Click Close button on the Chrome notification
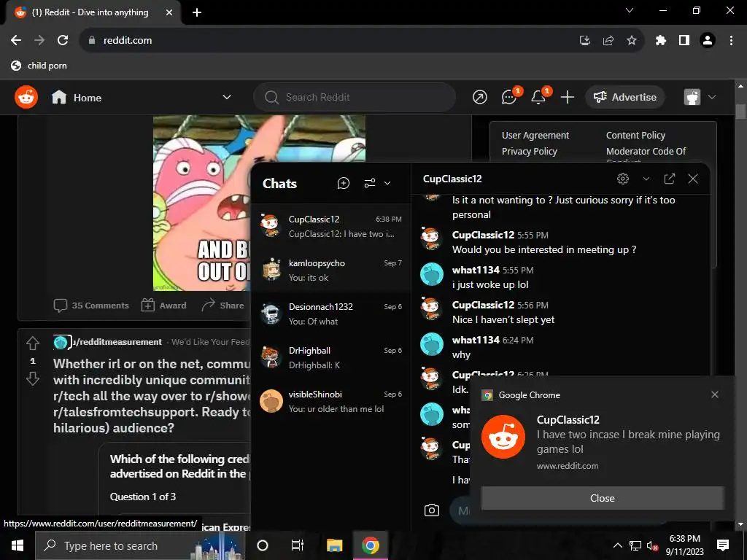Screen dimensions: 747x560 (602, 498)
